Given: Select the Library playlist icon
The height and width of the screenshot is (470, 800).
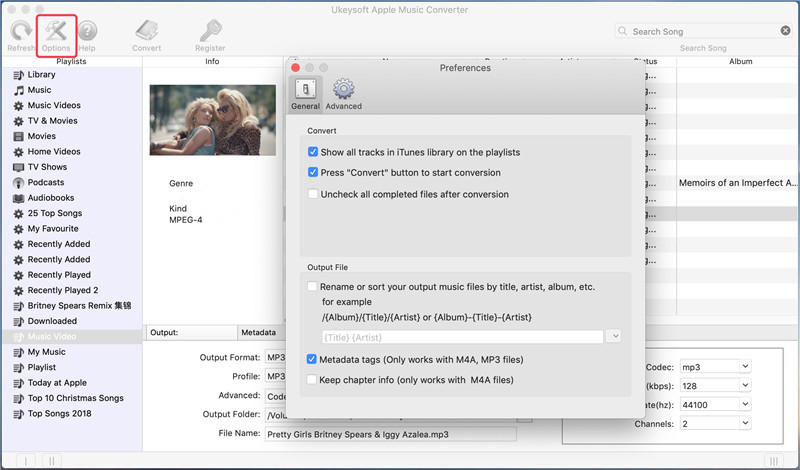Looking at the screenshot, I should (18, 75).
